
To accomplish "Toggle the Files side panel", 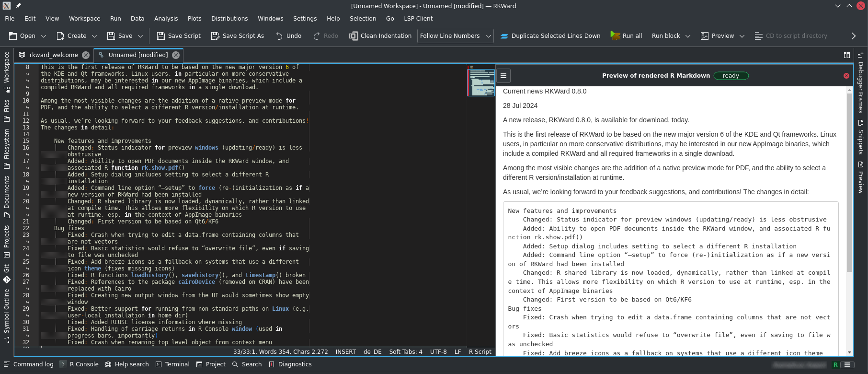I will [x=7, y=111].
